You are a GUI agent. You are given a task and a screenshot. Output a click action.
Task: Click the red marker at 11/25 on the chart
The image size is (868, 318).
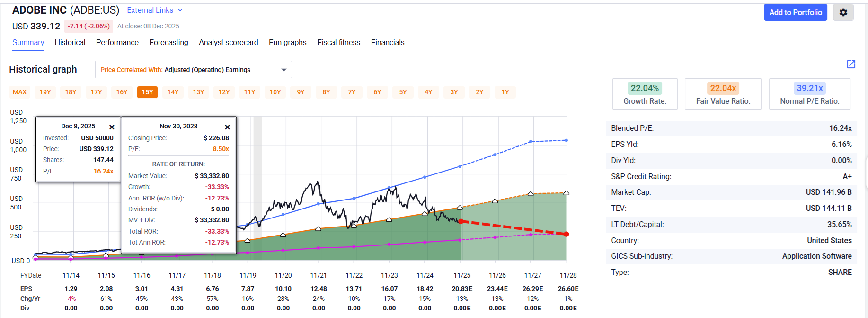point(461,221)
